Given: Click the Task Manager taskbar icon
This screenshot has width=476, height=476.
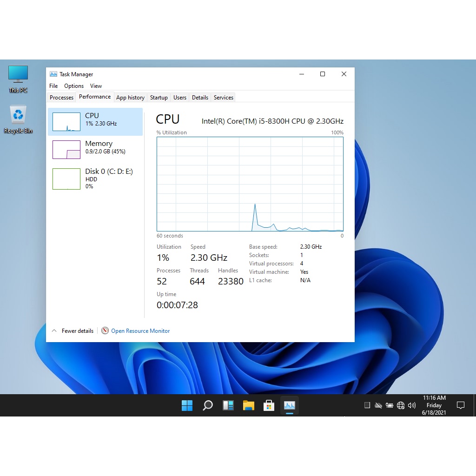Looking at the screenshot, I should click(290, 405).
